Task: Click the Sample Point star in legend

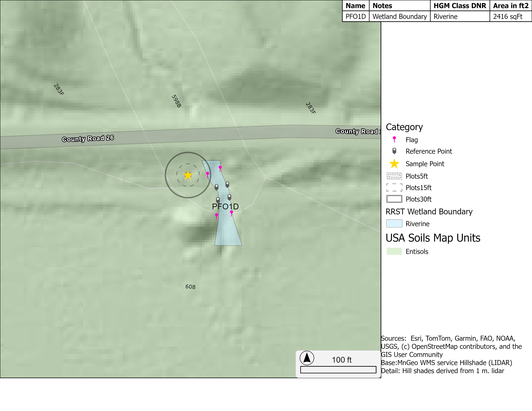Action: pyautogui.click(x=394, y=164)
